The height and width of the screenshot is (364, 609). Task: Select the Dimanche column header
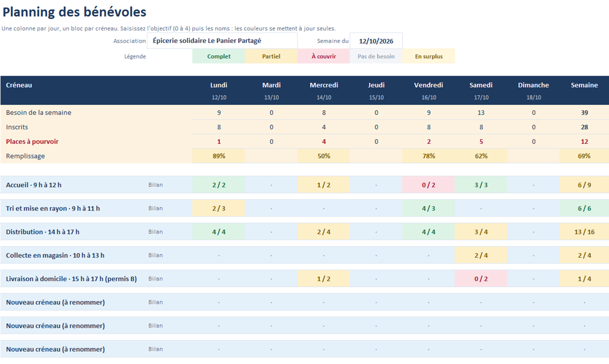pos(533,85)
